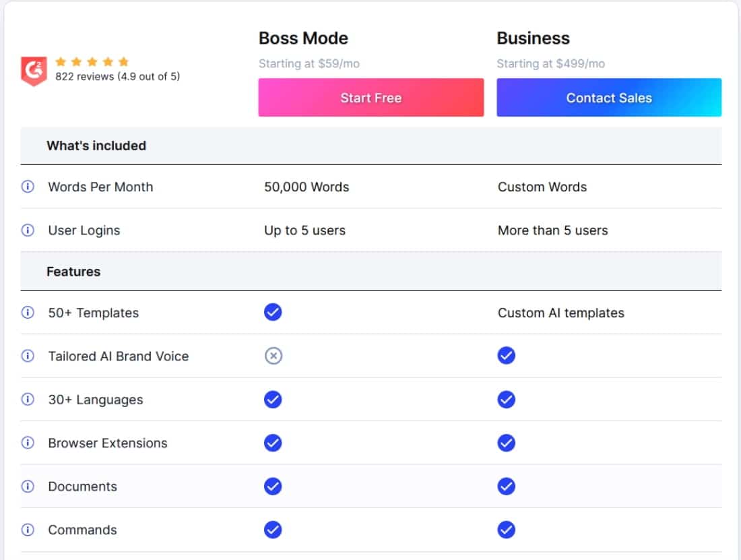Click 'Starting at $59/mo' price text
The height and width of the screenshot is (560, 741).
[309, 64]
